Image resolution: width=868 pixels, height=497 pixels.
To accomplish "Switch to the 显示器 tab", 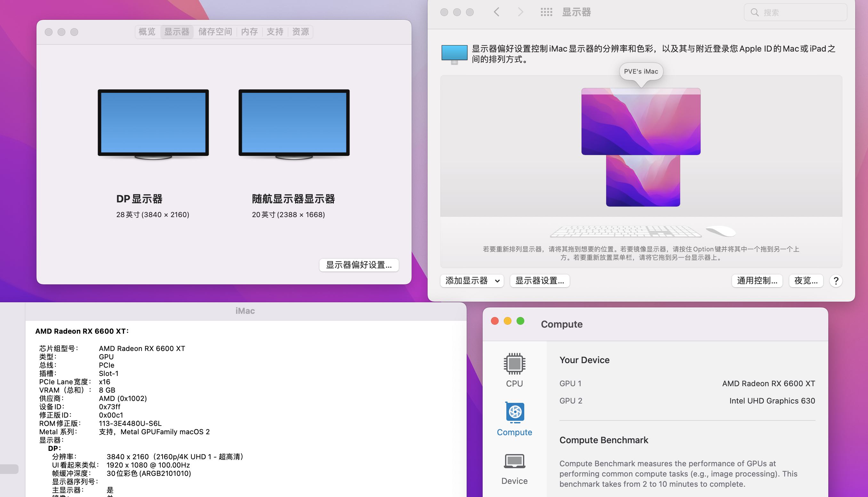I will pos(177,32).
